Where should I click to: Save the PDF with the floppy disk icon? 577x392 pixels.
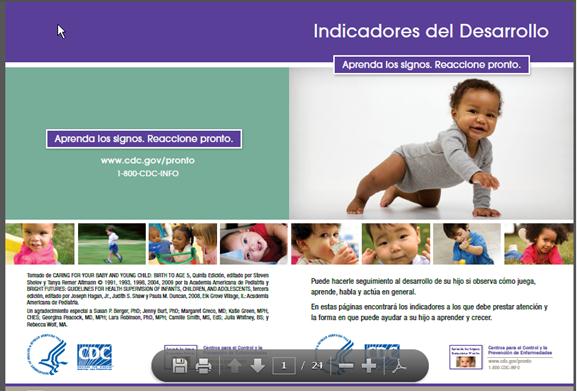point(180,365)
